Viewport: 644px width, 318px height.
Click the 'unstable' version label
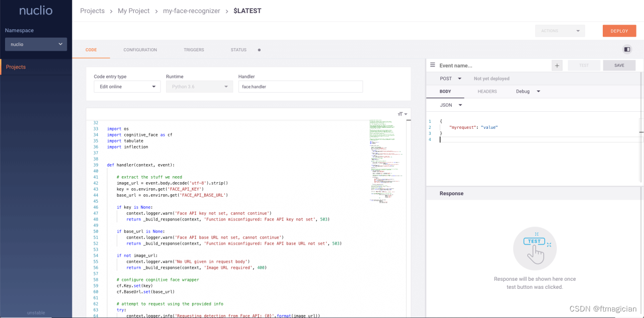[x=36, y=312]
